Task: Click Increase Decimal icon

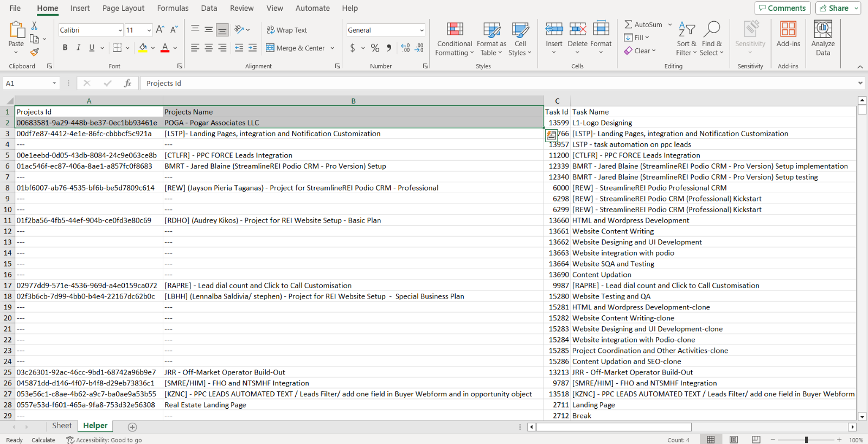Action: click(405, 48)
